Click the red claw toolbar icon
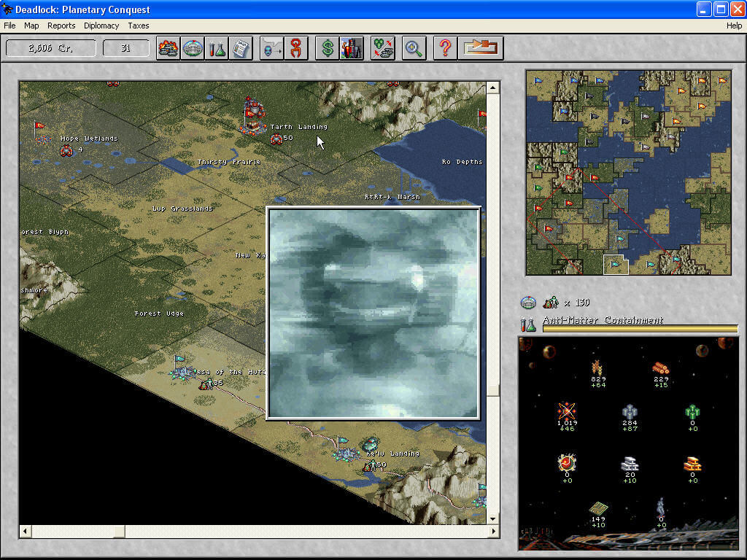Screen dimensions: 747x560 click(296, 48)
